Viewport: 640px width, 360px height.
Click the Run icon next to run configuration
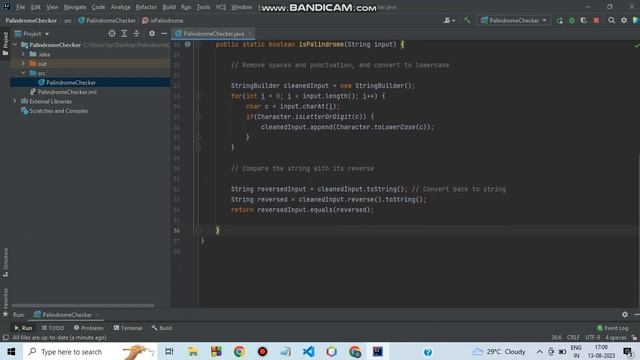(x=560, y=20)
